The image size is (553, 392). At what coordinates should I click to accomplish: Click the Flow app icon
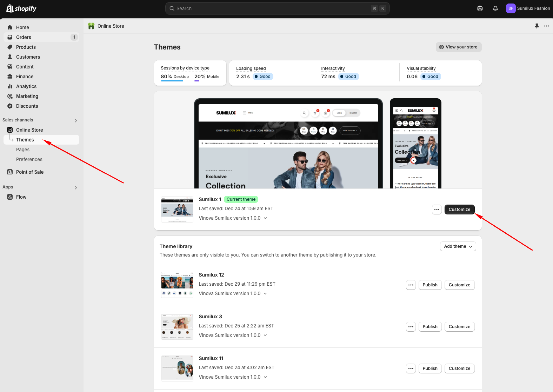[x=10, y=197]
